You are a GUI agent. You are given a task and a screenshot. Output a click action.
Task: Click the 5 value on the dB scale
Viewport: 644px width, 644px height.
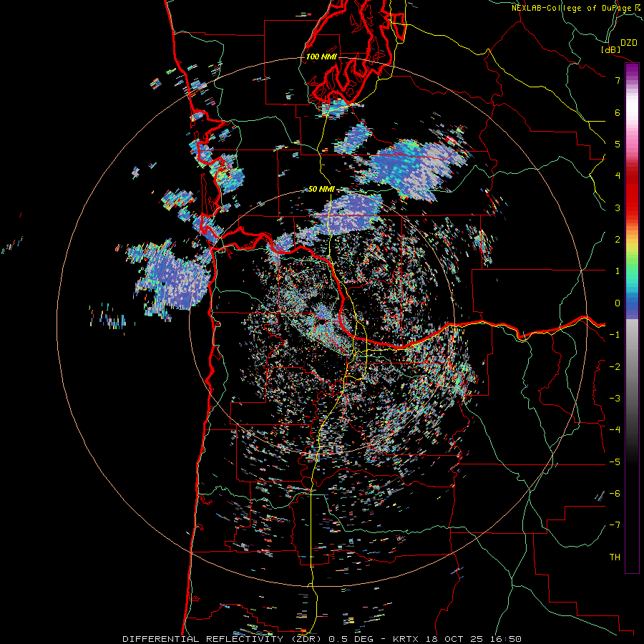(618, 144)
